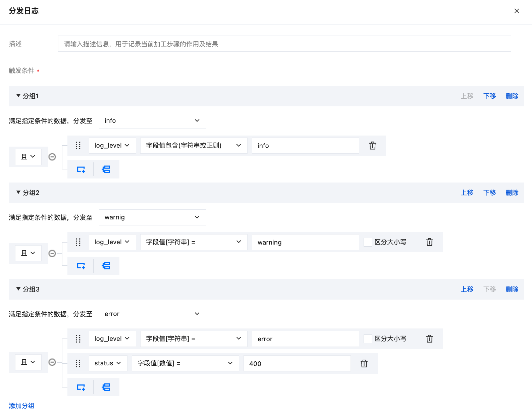Viewport: 532px width, 414px height.
Task: Collapse the 分组1 section
Action: click(x=18, y=96)
